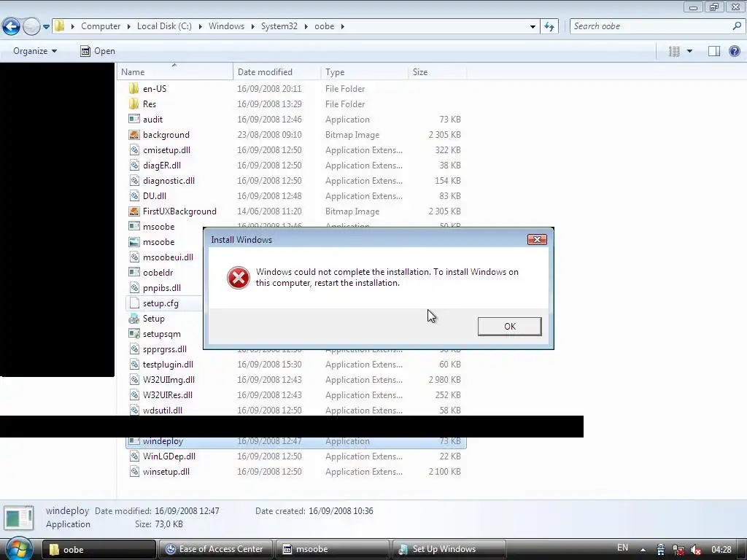
Task: Open the address bar history dropdown
Action: 533,27
